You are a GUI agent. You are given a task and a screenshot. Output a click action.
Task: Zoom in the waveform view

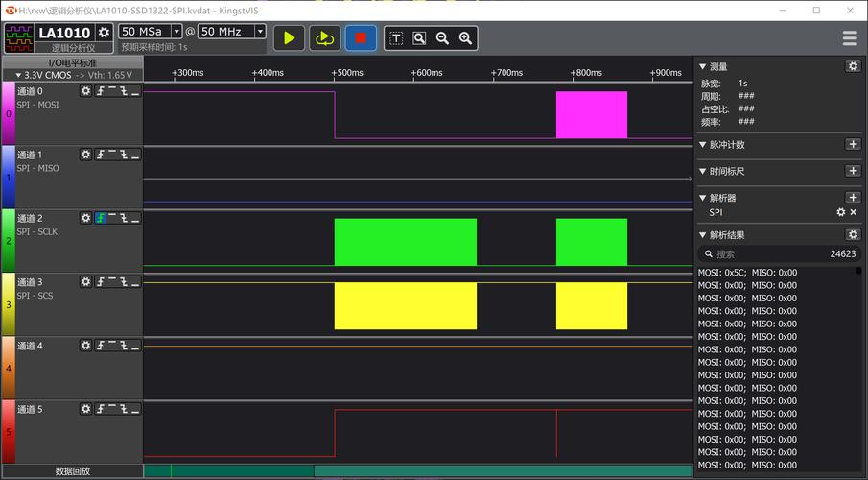point(465,38)
